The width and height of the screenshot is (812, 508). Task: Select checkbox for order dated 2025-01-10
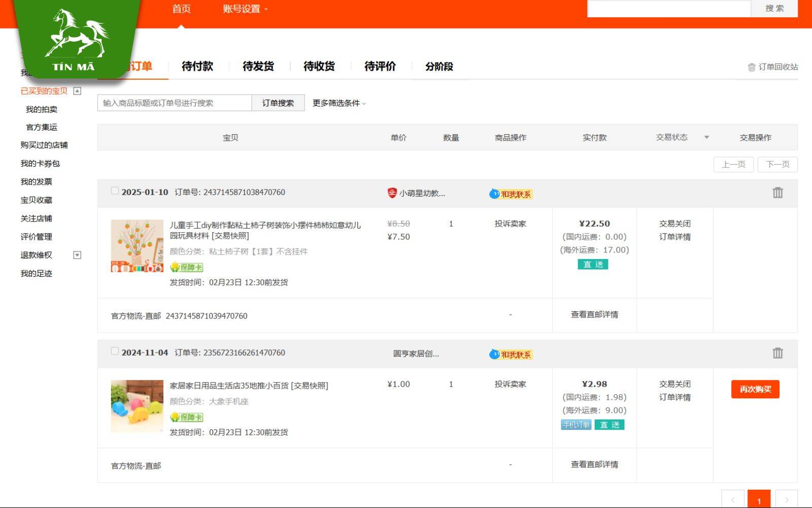click(115, 191)
